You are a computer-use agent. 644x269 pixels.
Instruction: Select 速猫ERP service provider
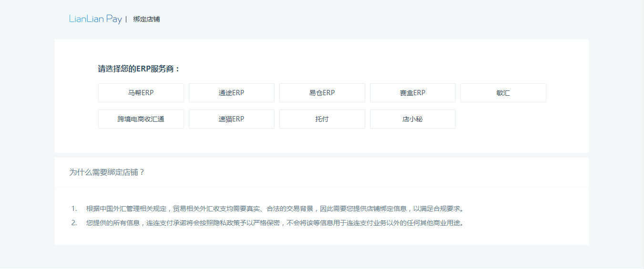232,119
